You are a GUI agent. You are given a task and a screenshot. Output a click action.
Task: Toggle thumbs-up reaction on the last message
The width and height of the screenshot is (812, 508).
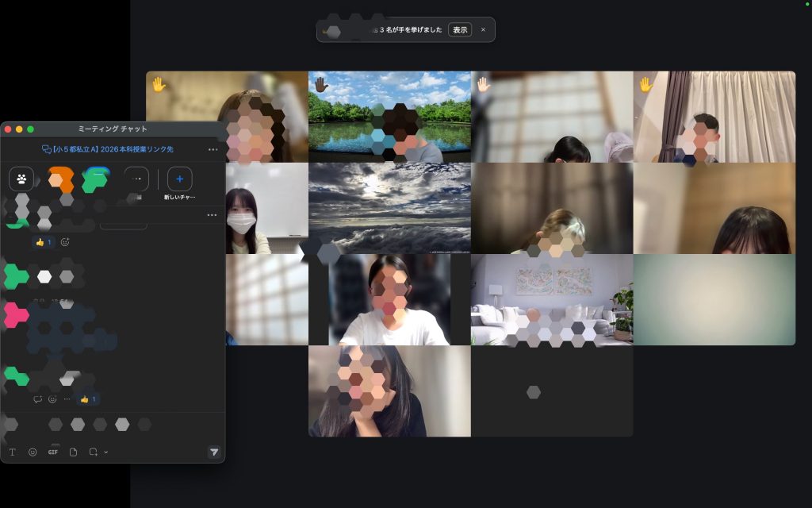[88, 399]
